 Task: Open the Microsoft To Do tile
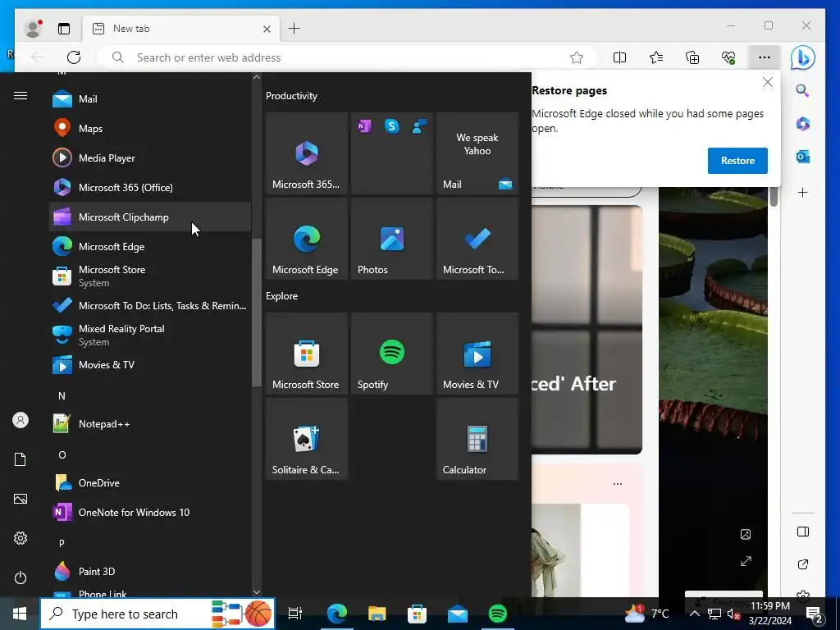click(477, 239)
